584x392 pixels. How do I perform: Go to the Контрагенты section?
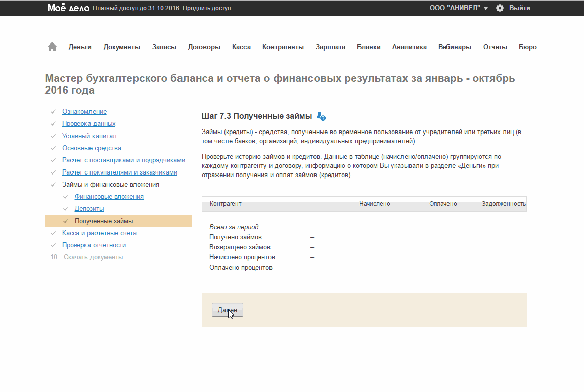(x=283, y=47)
